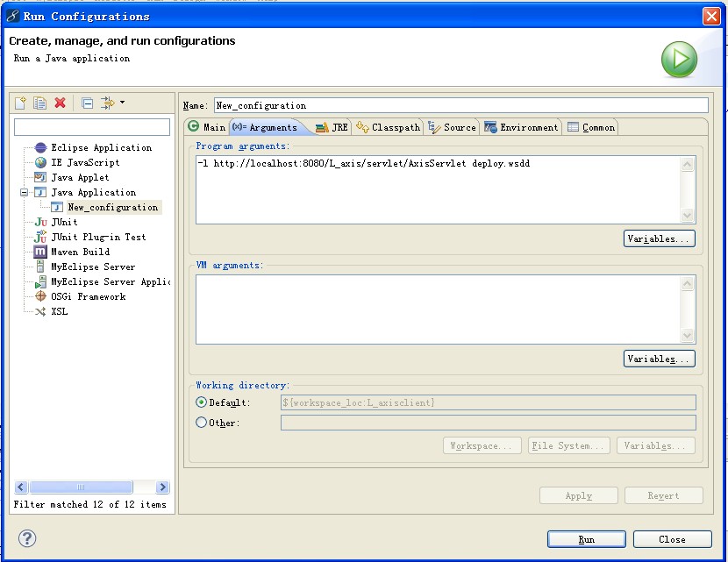The image size is (728, 562).
Task: Open the JRE tab
Action: point(332,127)
